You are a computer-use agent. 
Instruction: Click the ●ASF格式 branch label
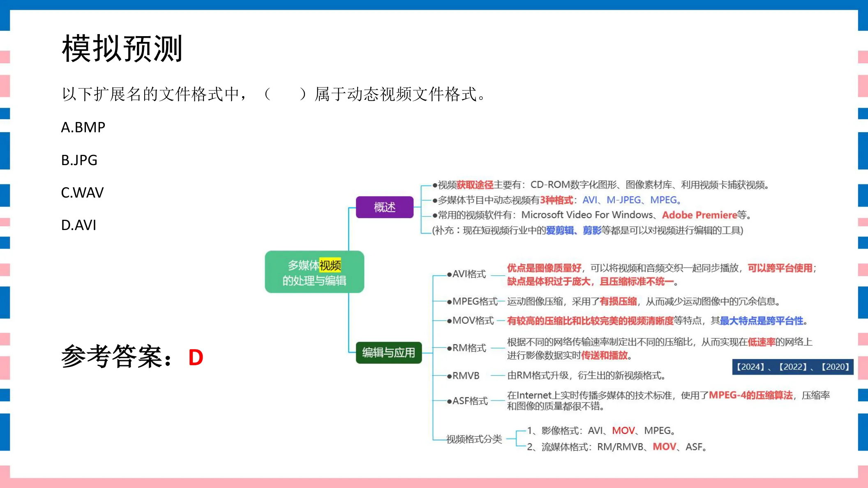point(467,401)
